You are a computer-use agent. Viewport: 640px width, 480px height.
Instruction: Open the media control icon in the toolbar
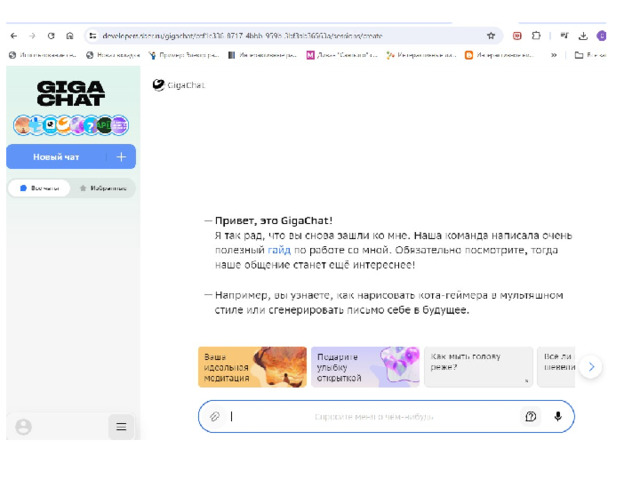(x=564, y=36)
